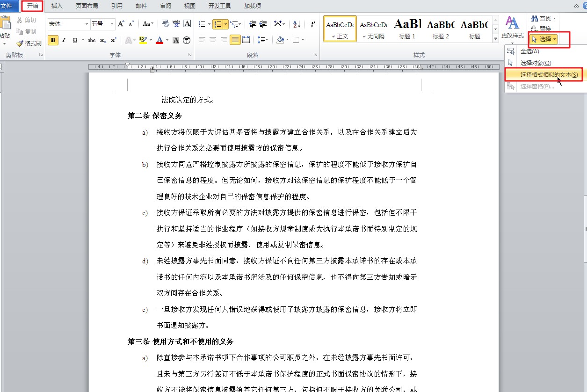Switch to the 插入 ribbon tab
587x392 pixels.
point(56,6)
